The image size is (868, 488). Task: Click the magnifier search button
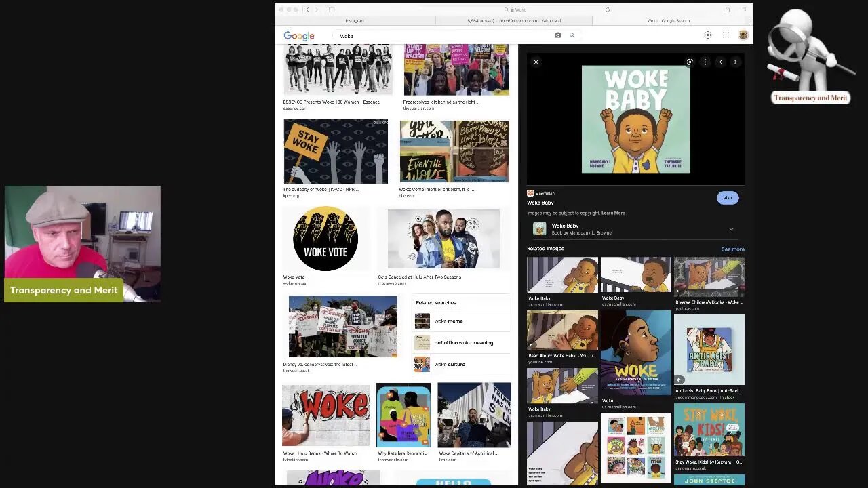click(x=572, y=35)
